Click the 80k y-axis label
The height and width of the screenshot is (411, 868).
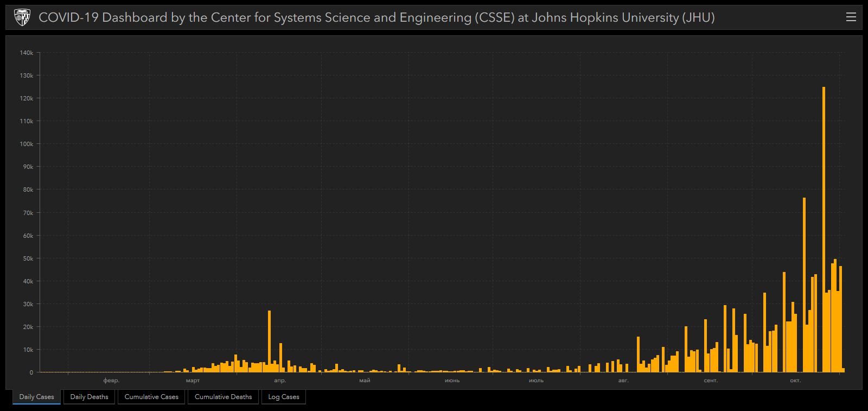pos(28,189)
